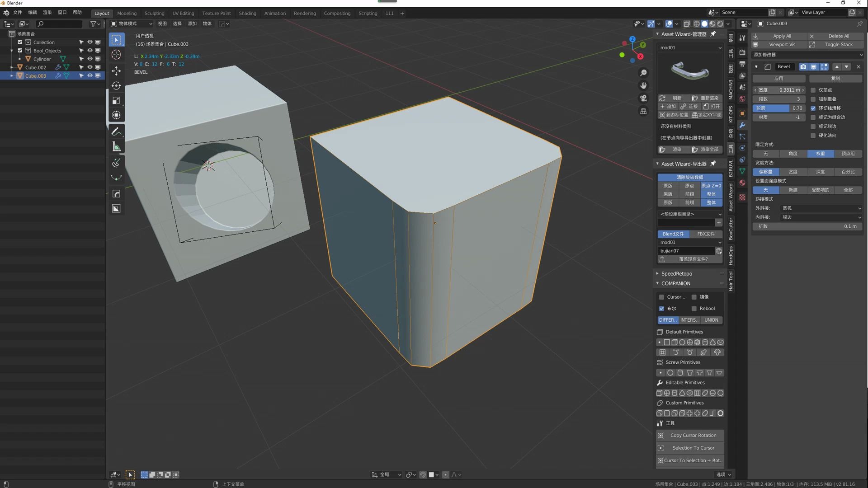Image resolution: width=868 pixels, height=488 pixels.
Task: Open the Modifier properties wrench tab
Action: coord(742,125)
